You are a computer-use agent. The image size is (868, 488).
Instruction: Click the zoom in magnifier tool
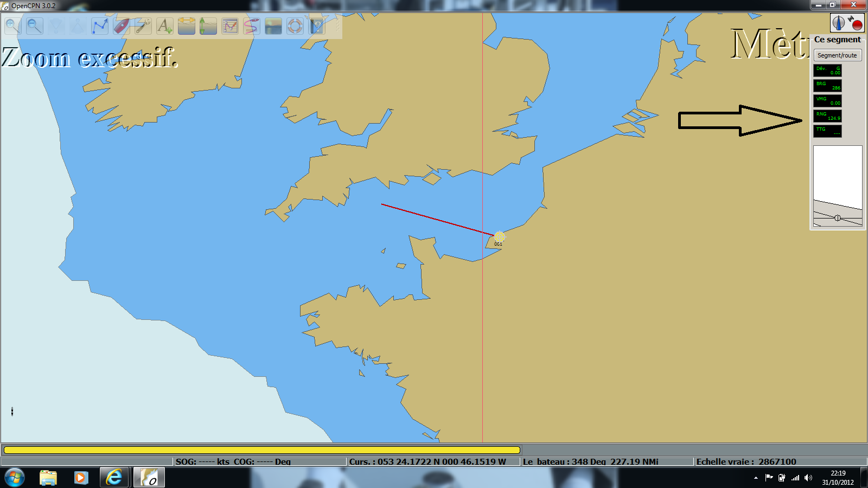click(12, 25)
